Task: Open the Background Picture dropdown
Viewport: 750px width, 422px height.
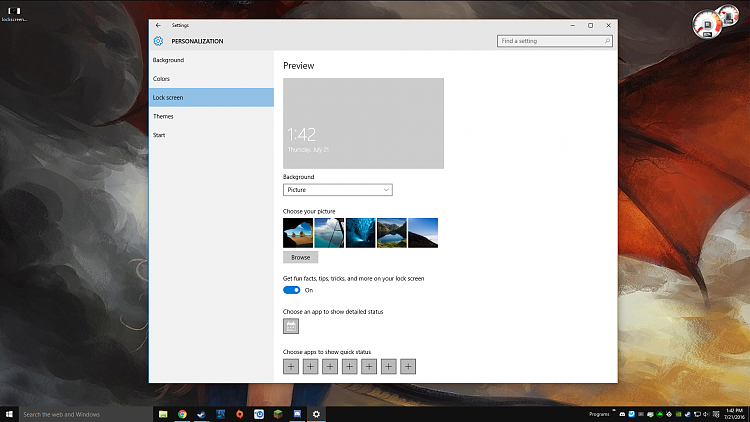Action: tap(338, 190)
